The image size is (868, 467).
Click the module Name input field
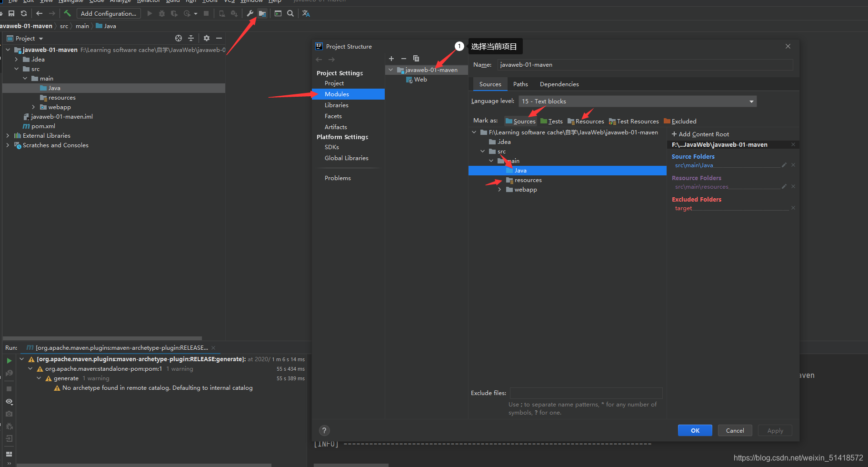pyautogui.click(x=645, y=64)
